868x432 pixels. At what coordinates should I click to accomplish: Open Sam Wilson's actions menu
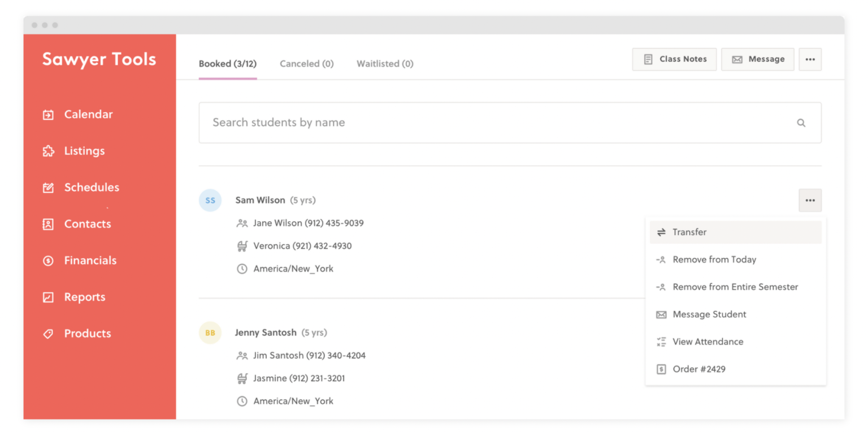click(x=810, y=200)
